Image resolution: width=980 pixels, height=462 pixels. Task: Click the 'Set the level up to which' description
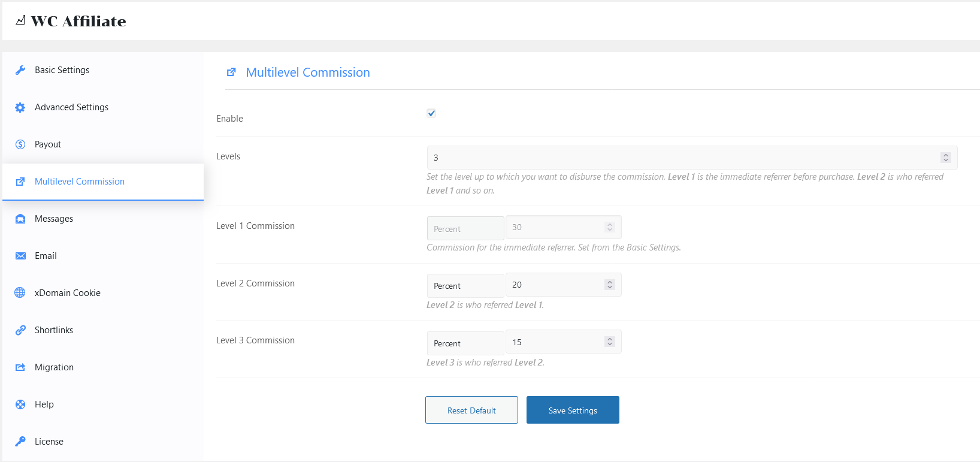tap(685, 183)
